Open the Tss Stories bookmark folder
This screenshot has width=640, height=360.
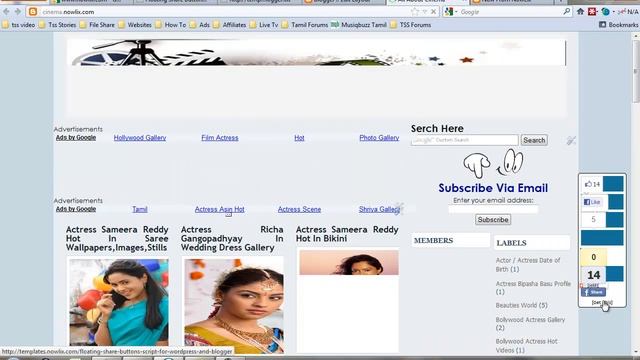(58, 25)
